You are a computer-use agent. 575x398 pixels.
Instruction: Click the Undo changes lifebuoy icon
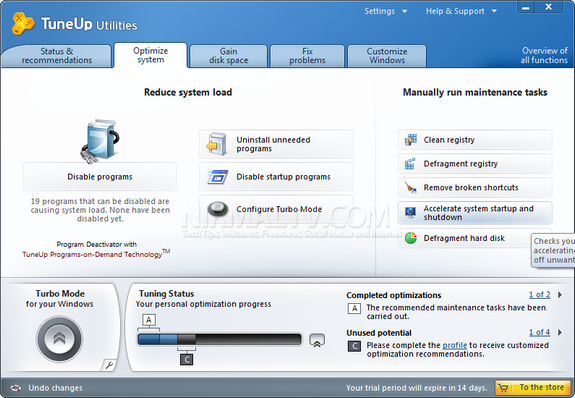pyautogui.click(x=16, y=388)
